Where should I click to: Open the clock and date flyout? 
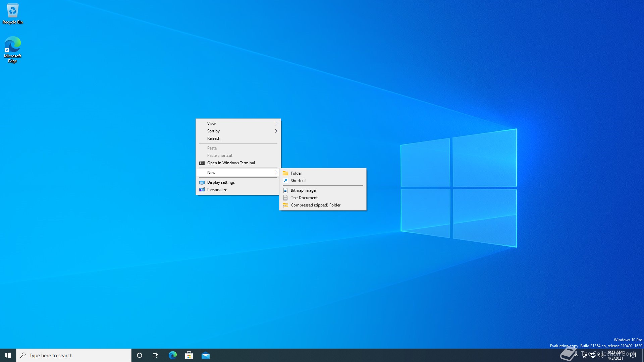pyautogui.click(x=615, y=355)
